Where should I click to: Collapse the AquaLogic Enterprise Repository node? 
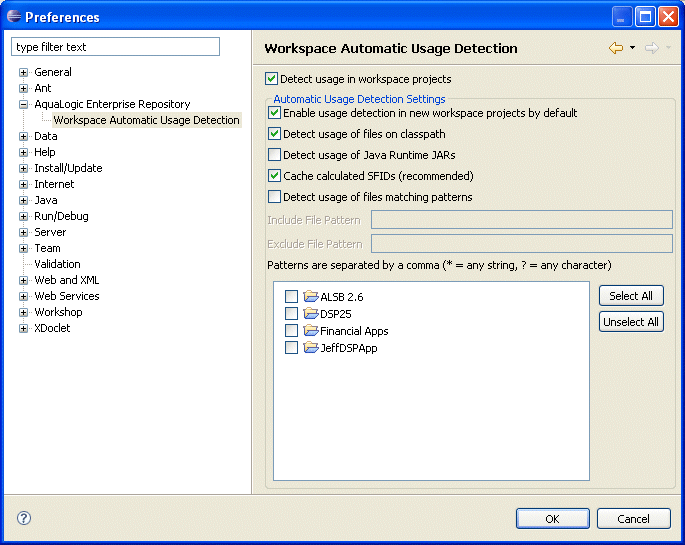(24, 104)
